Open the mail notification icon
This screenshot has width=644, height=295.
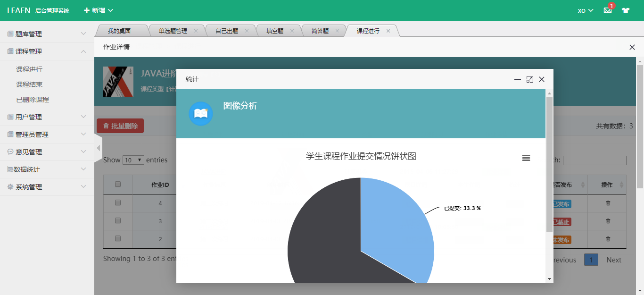(608, 10)
